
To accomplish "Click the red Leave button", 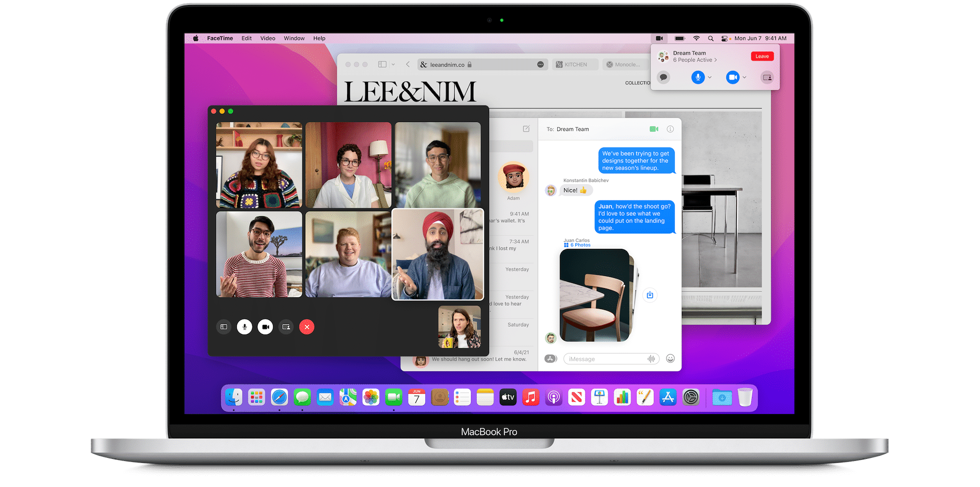I will coord(762,56).
